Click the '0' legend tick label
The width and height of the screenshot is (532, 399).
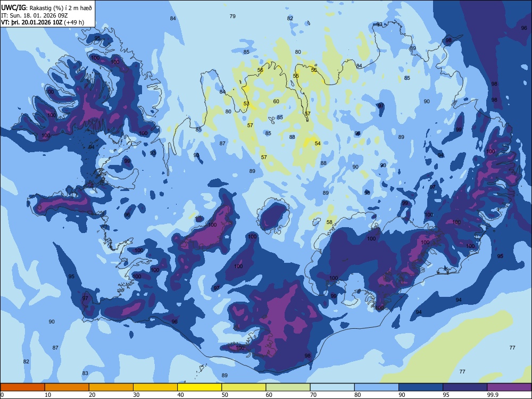[2, 395]
